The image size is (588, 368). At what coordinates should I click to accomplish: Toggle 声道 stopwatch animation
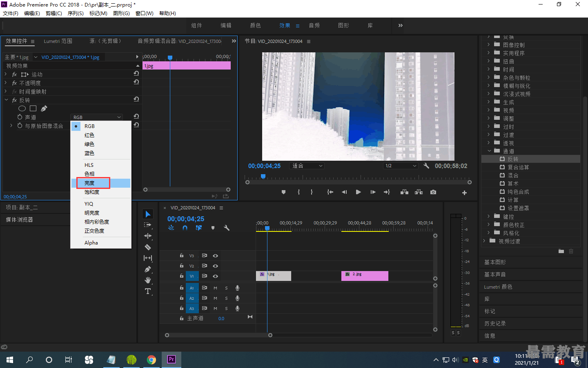click(x=20, y=117)
